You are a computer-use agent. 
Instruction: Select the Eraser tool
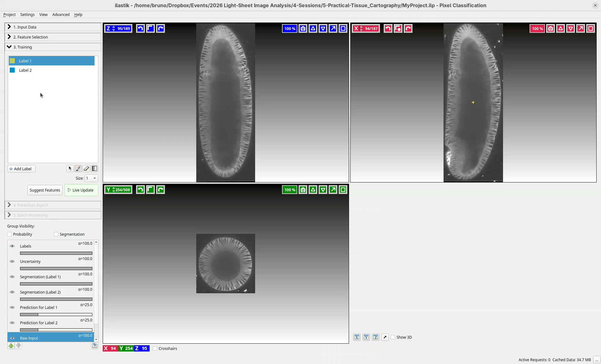tap(86, 169)
